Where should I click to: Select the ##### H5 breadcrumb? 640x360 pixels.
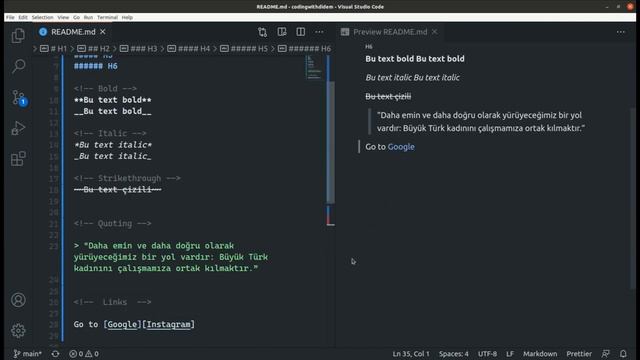pyautogui.click(x=244, y=49)
